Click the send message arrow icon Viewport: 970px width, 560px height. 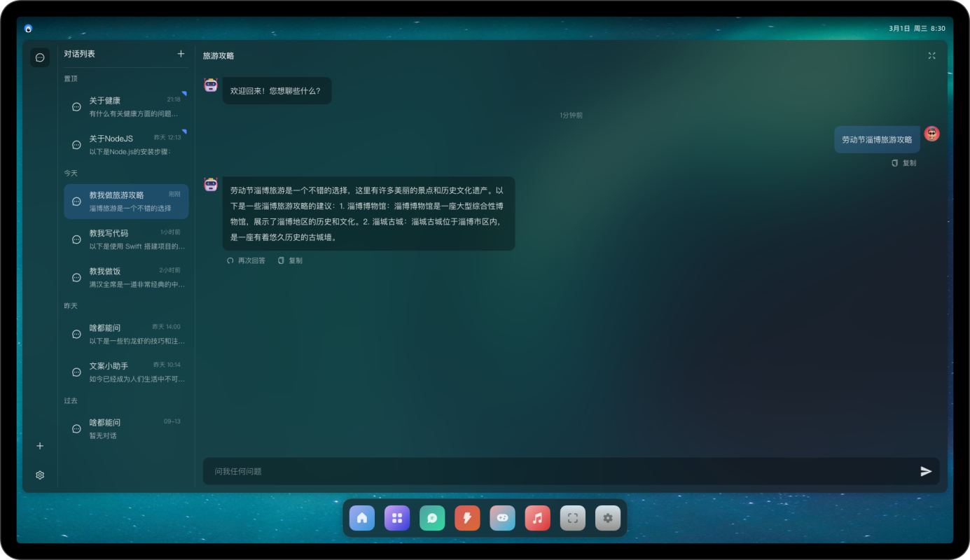click(x=926, y=471)
